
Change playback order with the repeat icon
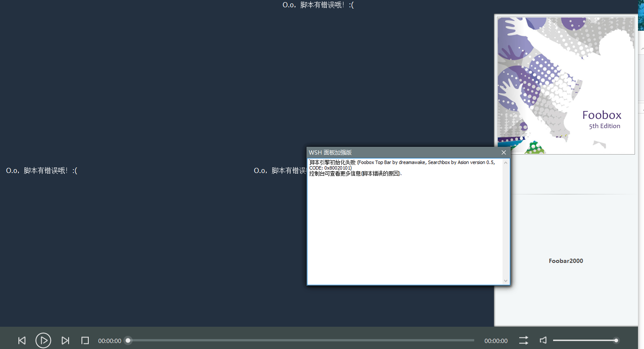(x=524, y=340)
